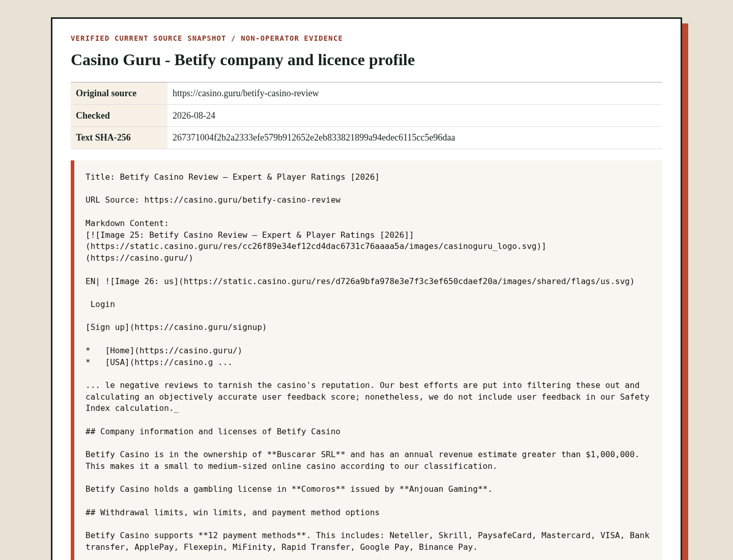The image size is (733, 560).
Task: Click the casinoguru_logo.svg image URL line
Action: (x=316, y=246)
